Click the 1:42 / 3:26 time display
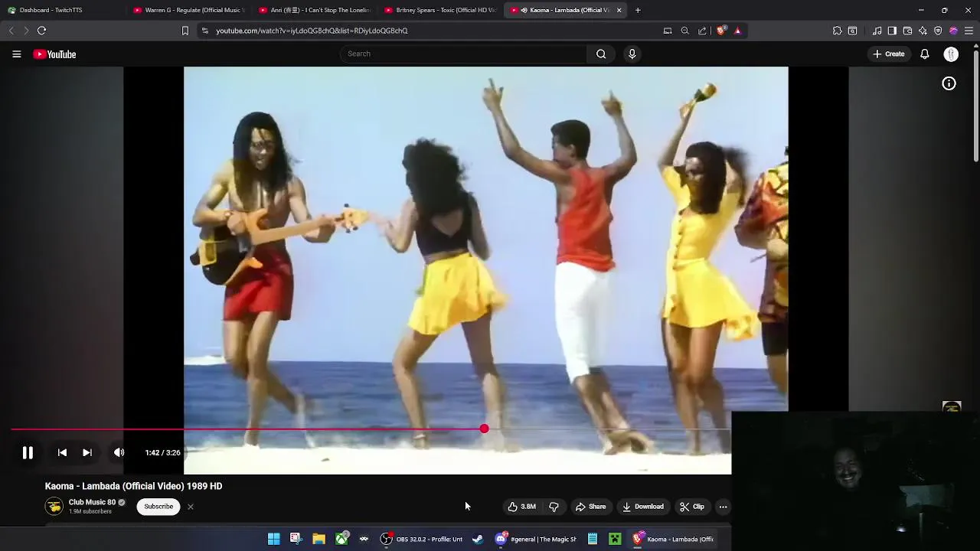This screenshot has height=551, width=980. 162,452
